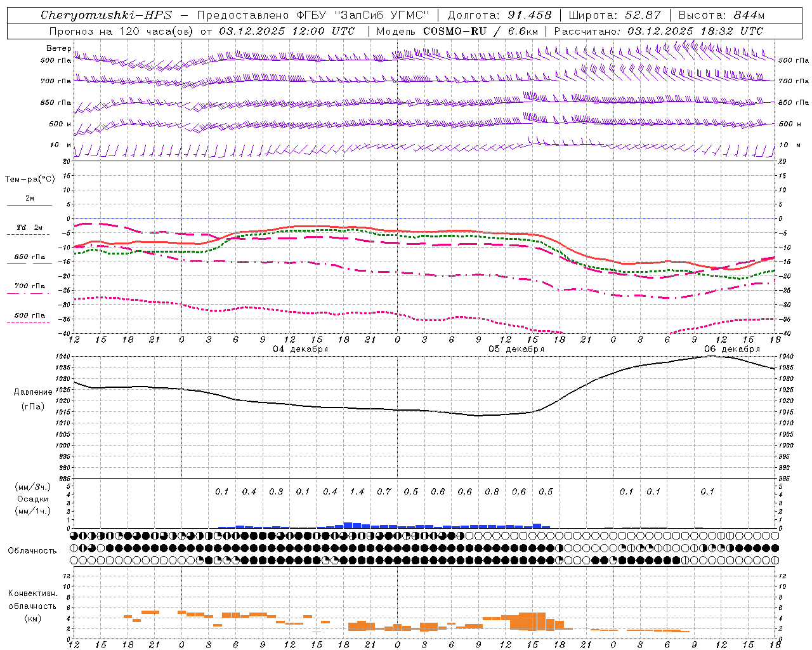Viewport: 812px width, 650px height.
Task: Click the pressure unit label "(гПа)"
Action: coord(32,406)
